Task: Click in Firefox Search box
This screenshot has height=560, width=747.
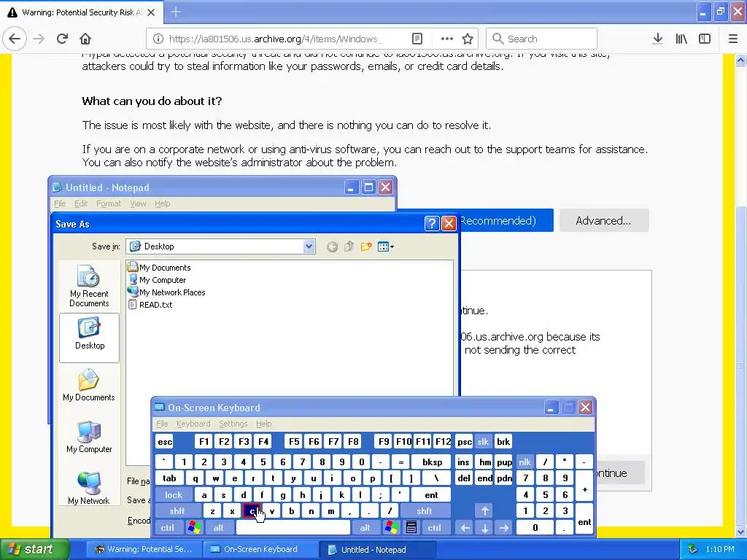Action: pos(542,39)
